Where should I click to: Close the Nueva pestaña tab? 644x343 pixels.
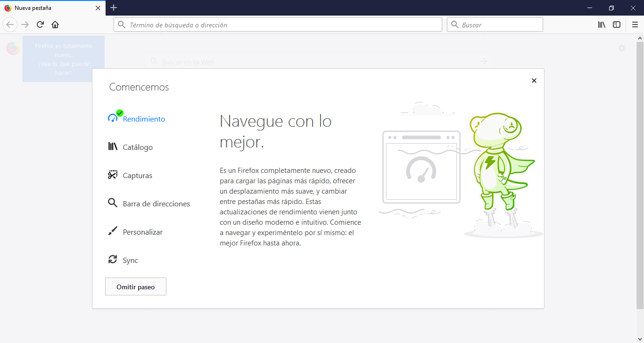tap(98, 8)
